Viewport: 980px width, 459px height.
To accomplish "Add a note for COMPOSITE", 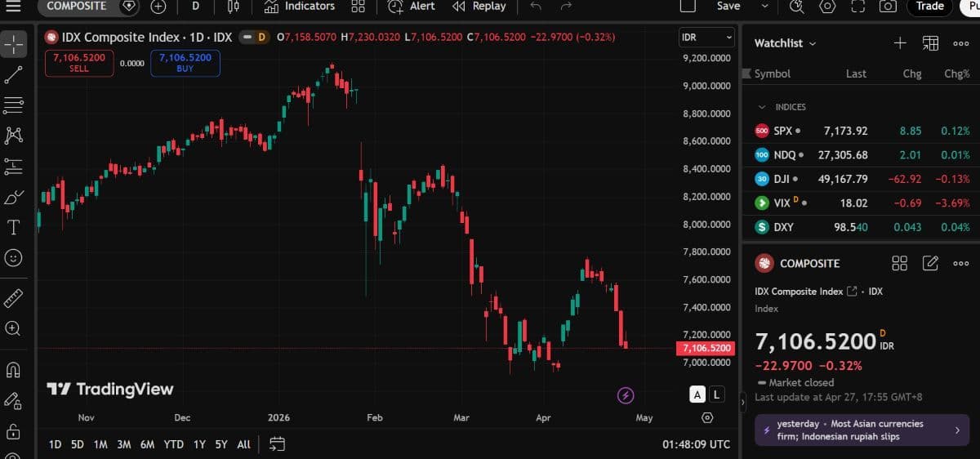I will click(930, 263).
